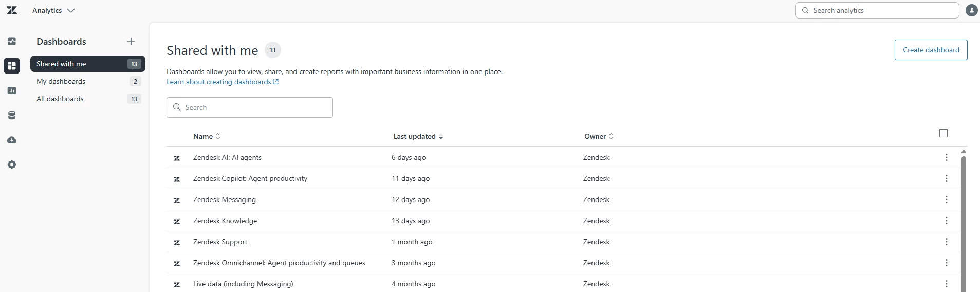Open the Datasets database icon in sidebar

click(12, 115)
